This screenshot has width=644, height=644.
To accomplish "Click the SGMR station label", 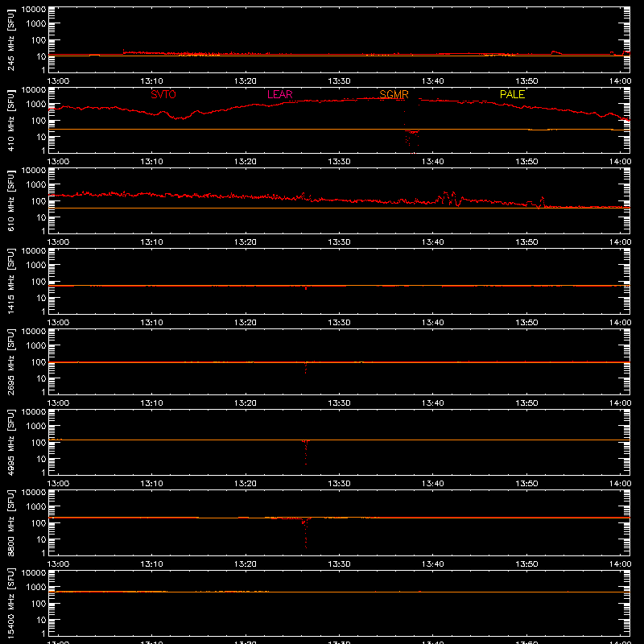I will [394, 94].
